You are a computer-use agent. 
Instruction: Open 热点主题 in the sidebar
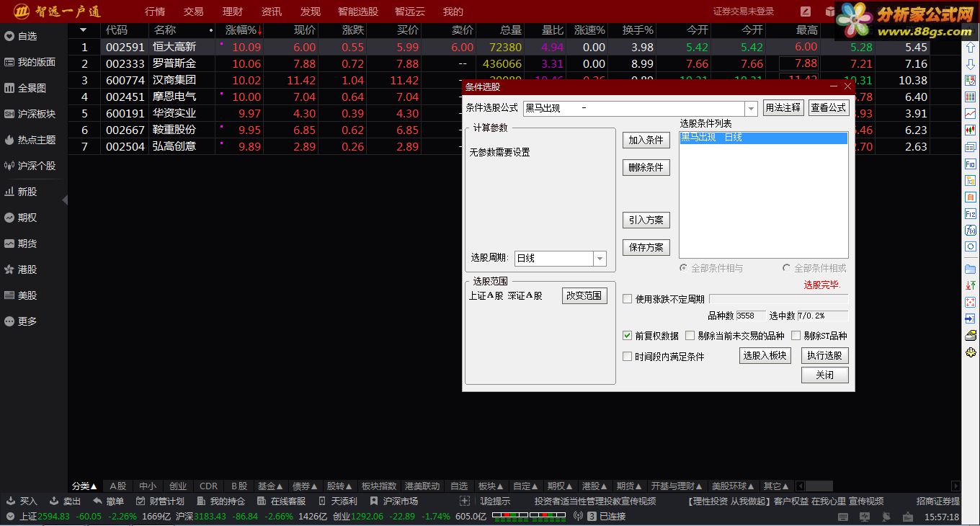pos(30,140)
